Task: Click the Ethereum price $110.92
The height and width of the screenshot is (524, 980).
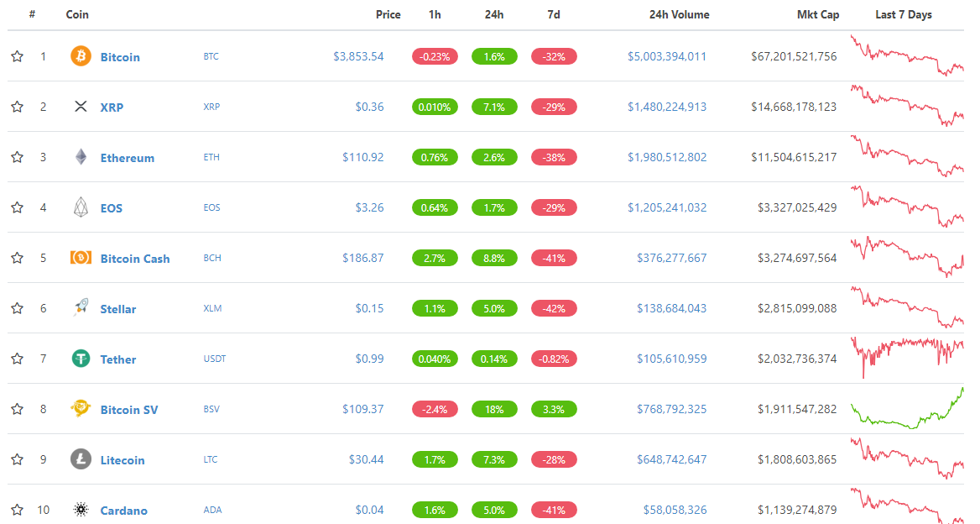Action: point(363,157)
